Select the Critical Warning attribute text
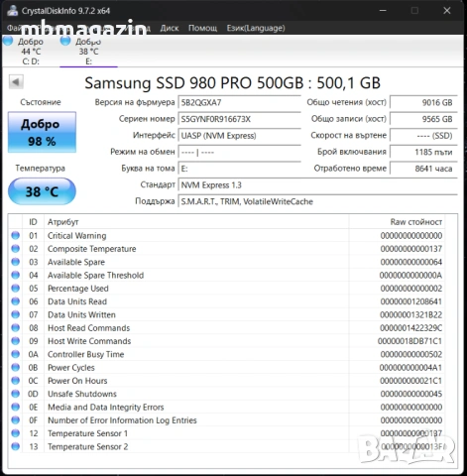The image size is (467, 476). click(76, 235)
